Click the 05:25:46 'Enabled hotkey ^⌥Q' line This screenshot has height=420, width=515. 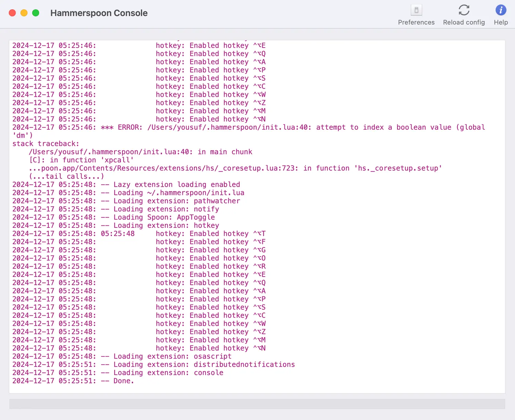[x=139, y=54]
